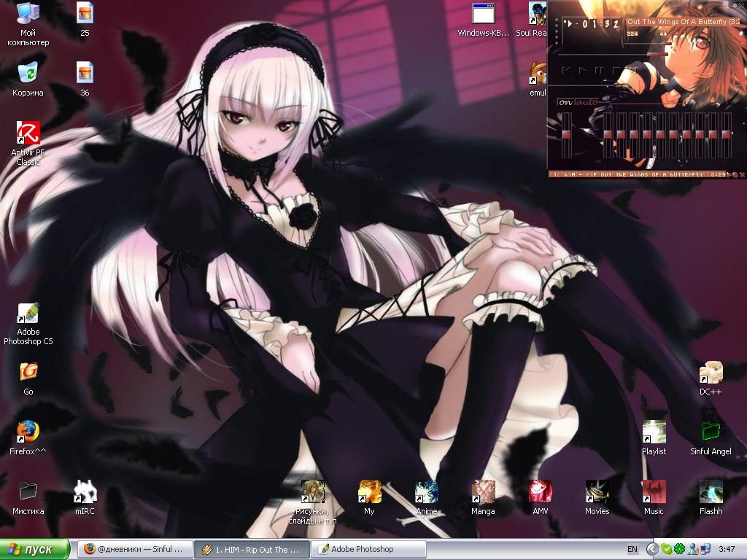
Task: Launch the Firefox^^ desktop shortcut
Action: tap(28, 438)
